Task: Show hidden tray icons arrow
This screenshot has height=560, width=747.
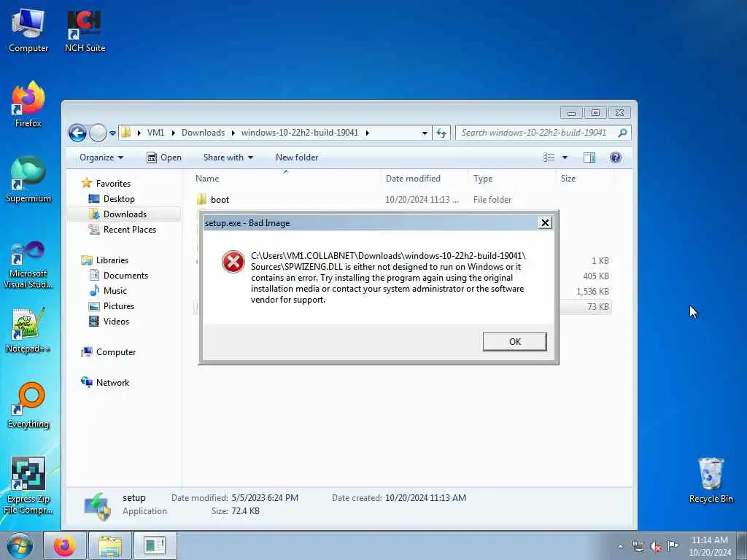Action: [620, 546]
